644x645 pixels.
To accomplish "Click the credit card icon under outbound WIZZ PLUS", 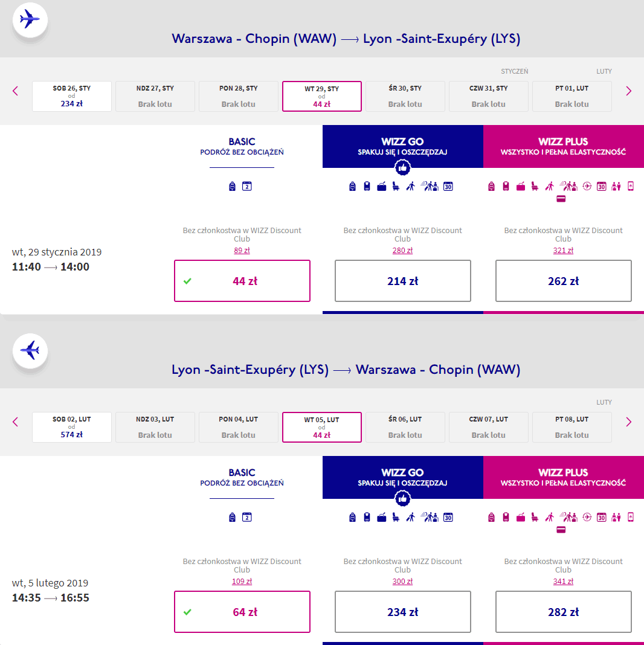I will (561, 199).
